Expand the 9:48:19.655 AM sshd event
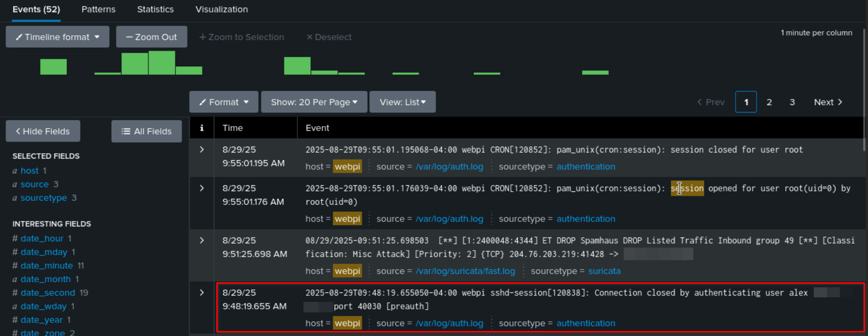The image size is (868, 336). [202, 293]
